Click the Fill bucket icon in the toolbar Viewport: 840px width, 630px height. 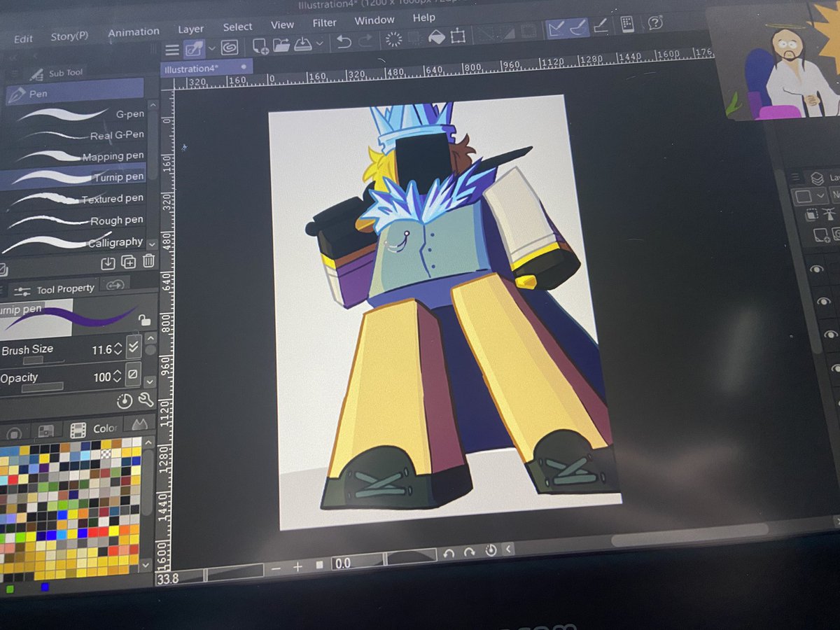(437, 37)
